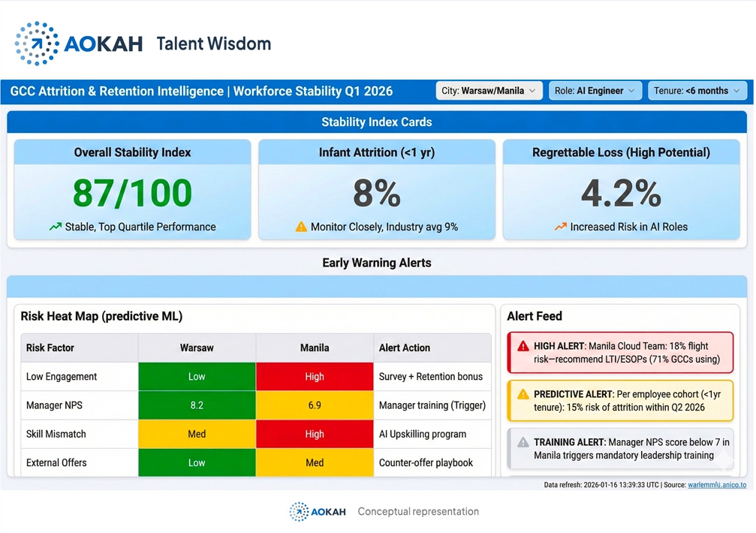Click orange trend arrow beside Increased Risk text
The height and width of the screenshot is (533, 756).
pos(560,227)
